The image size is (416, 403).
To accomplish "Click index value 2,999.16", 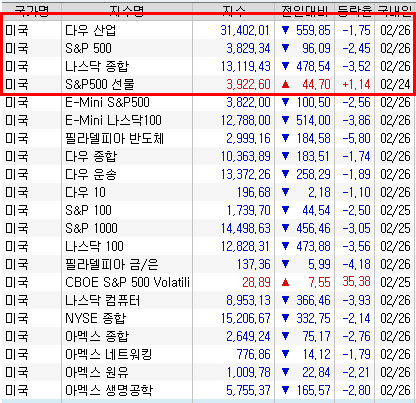I will (248, 138).
